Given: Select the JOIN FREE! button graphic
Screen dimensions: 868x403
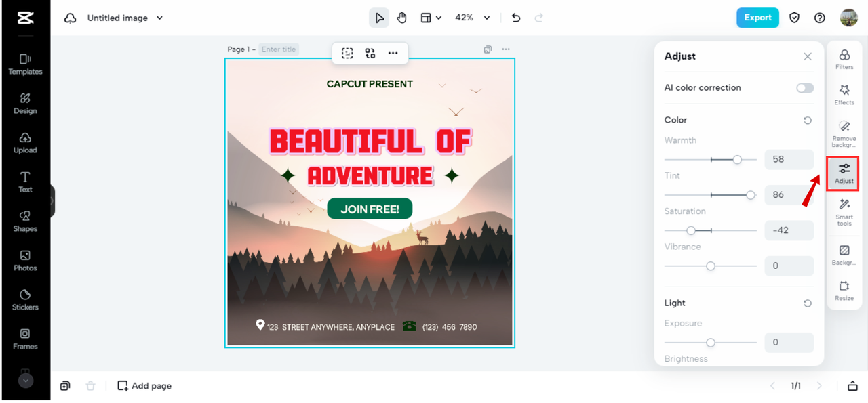Looking at the screenshot, I should [x=370, y=209].
